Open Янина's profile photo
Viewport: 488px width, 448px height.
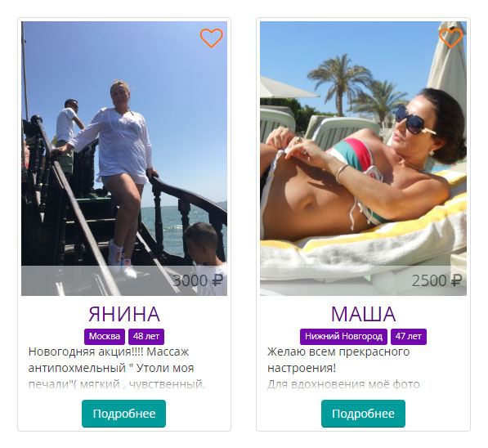coord(124,159)
